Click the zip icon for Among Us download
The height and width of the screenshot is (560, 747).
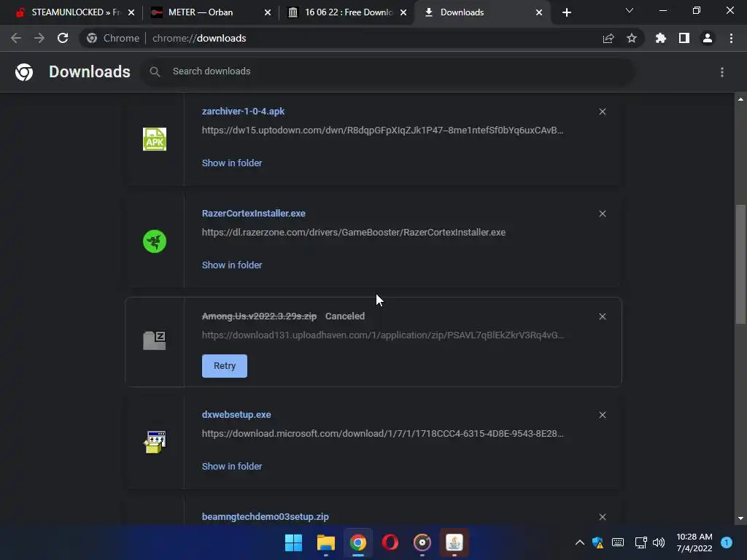(x=155, y=341)
